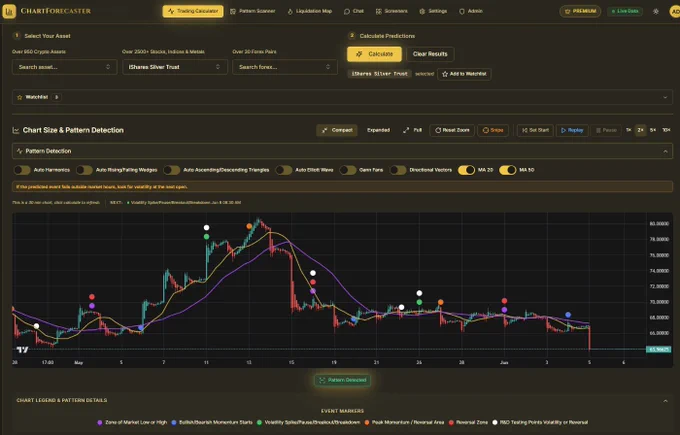This screenshot has width=680, height=435.
Task: Click the PREMIUM badge
Action: click(x=580, y=11)
